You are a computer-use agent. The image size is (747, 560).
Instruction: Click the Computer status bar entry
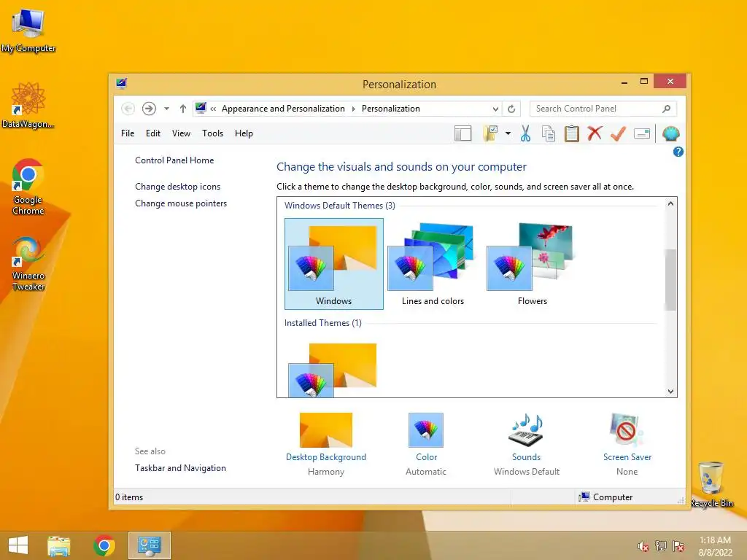coord(605,497)
